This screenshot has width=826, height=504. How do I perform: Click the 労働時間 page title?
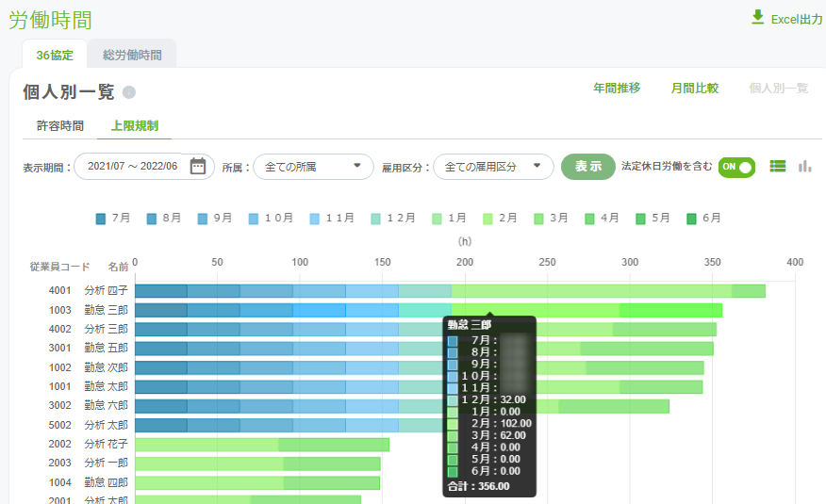pyautogui.click(x=50, y=20)
